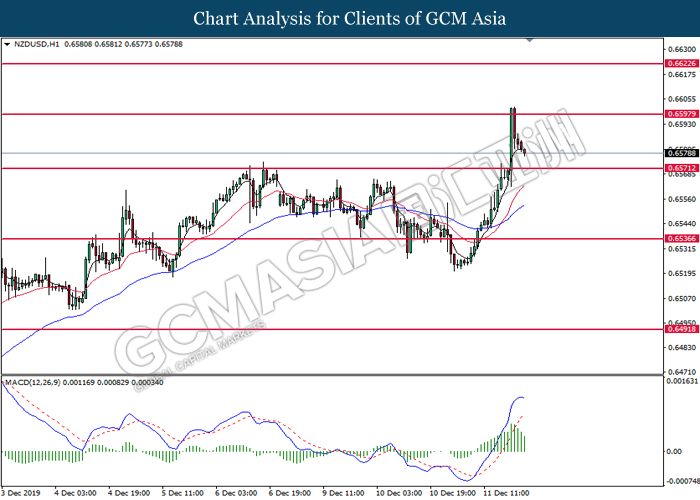Select the 0.66226 price level label

(682, 63)
